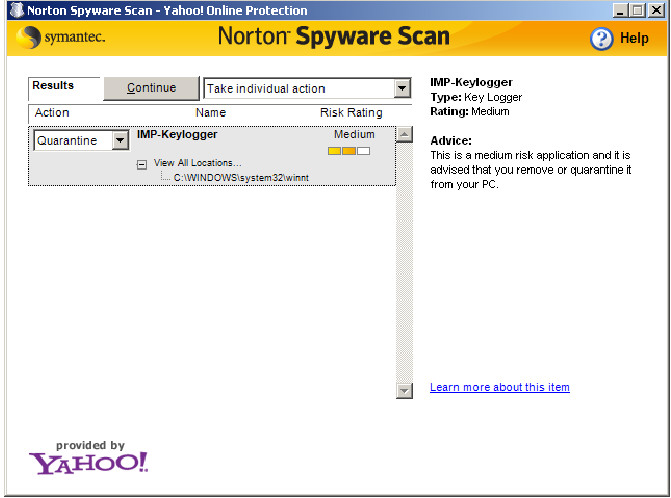Image resolution: width=671 pixels, height=498 pixels.
Task: Click the Name column header
Action: click(x=211, y=113)
